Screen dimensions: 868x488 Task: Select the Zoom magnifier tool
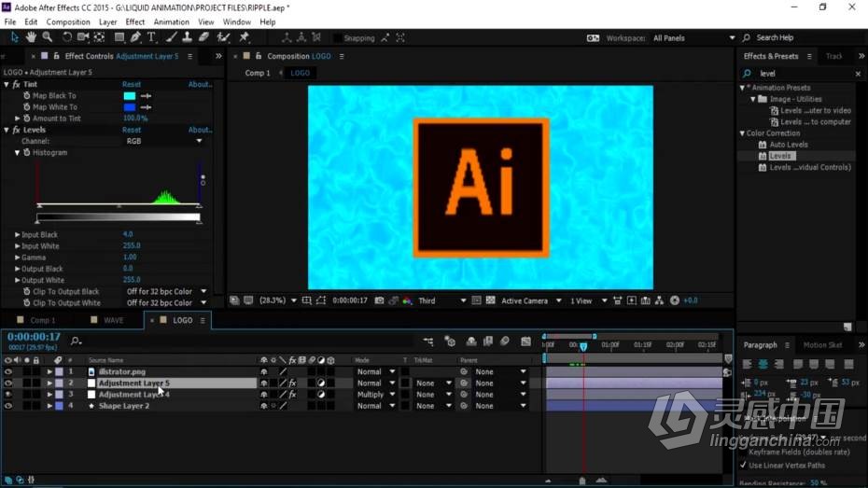click(48, 37)
